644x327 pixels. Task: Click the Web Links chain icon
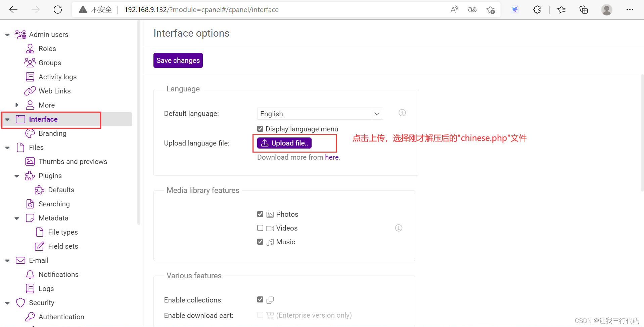pyautogui.click(x=30, y=91)
